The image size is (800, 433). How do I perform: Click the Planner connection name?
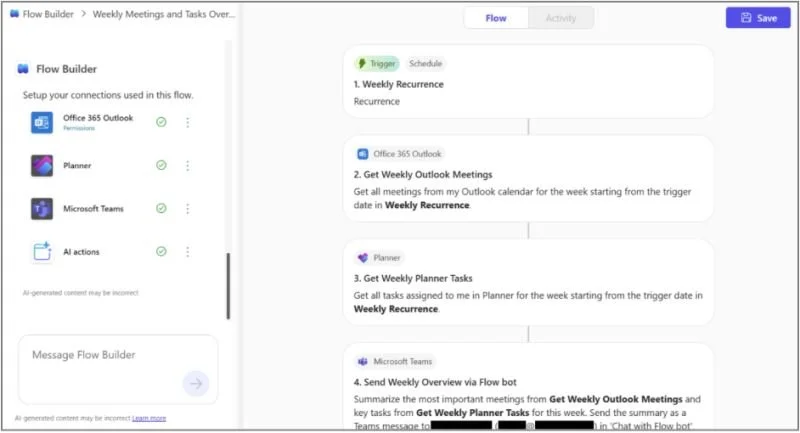[77, 165]
